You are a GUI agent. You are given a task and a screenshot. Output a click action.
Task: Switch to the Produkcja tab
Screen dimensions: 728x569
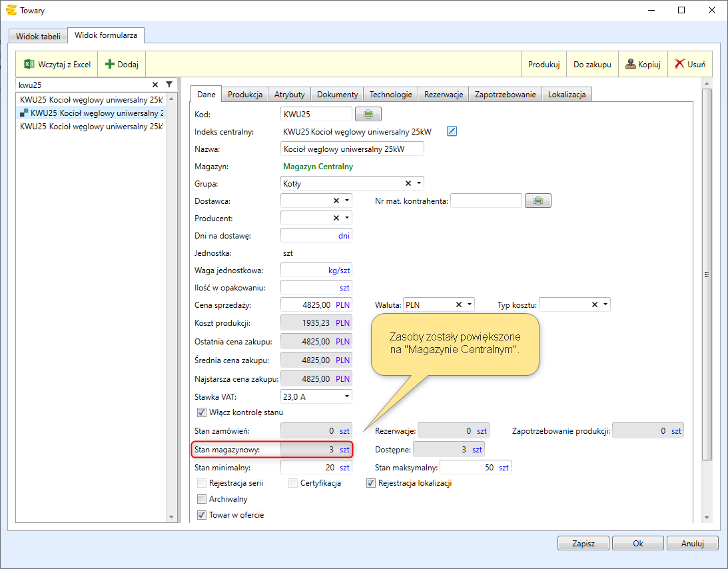245,95
